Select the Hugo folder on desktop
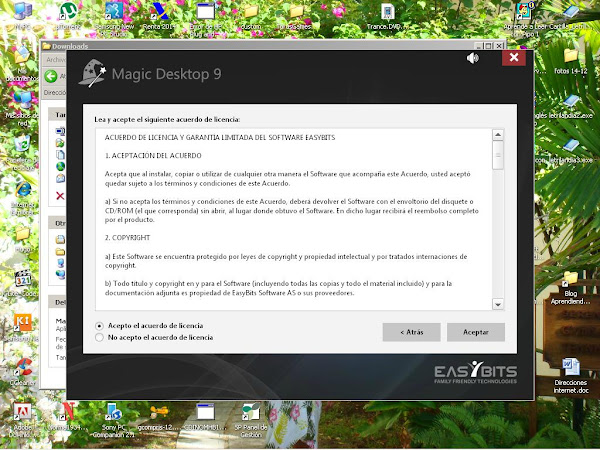The width and height of the screenshot is (600, 450). click(23, 239)
